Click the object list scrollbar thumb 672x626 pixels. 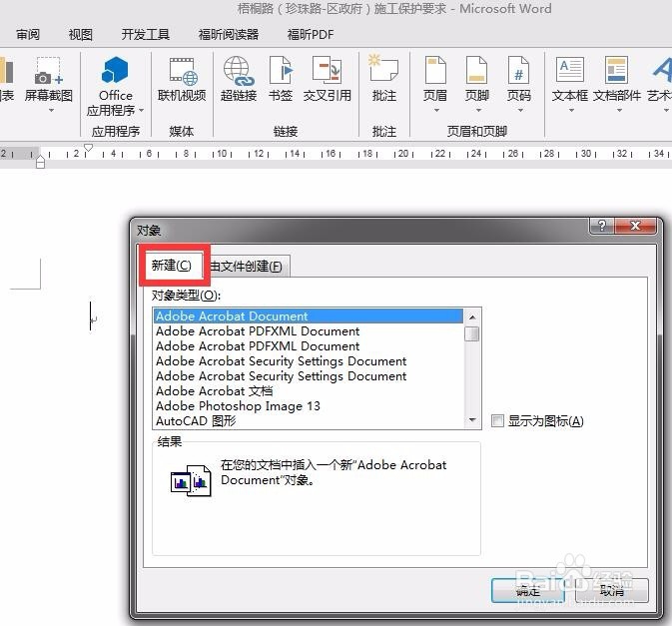[472, 333]
